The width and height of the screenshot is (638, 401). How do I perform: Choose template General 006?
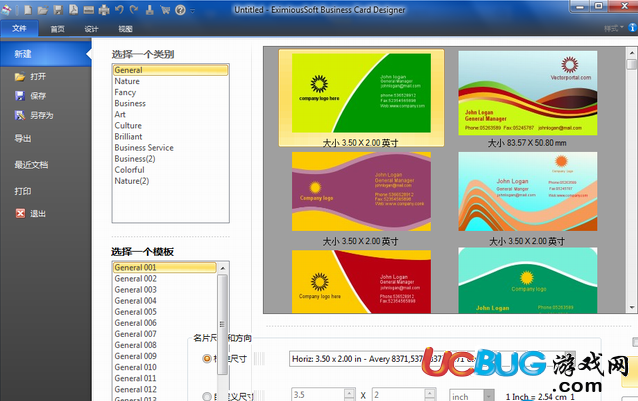click(165, 323)
